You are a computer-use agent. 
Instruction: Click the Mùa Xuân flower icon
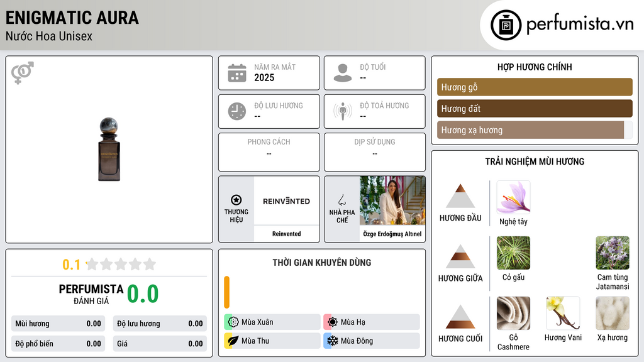(233, 322)
